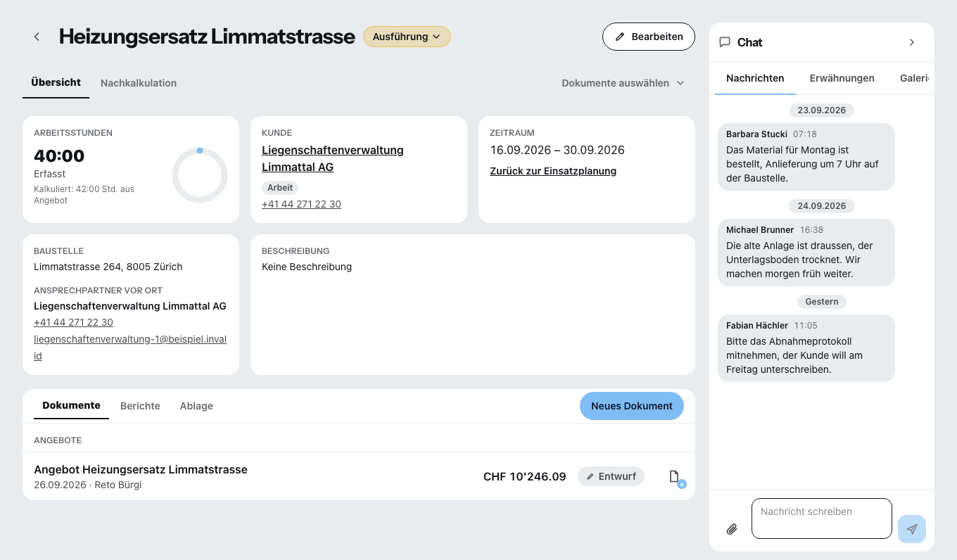Click phone number in the Kunde card
The image size is (957, 560).
pos(301,204)
